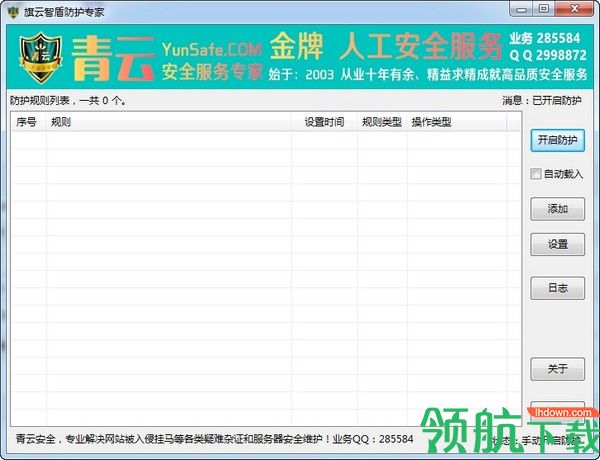Click the 设置时间 column header
600x460 pixels.
[x=324, y=122]
